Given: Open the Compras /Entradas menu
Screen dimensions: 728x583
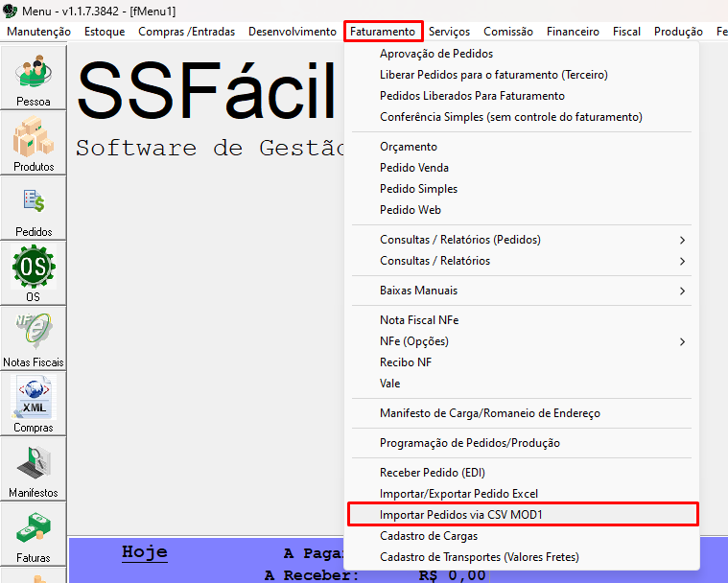Looking at the screenshot, I should pos(187,32).
